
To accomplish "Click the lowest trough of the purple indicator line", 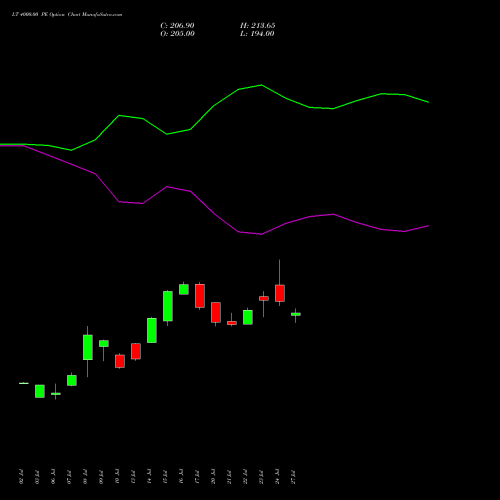I will (261, 234).
